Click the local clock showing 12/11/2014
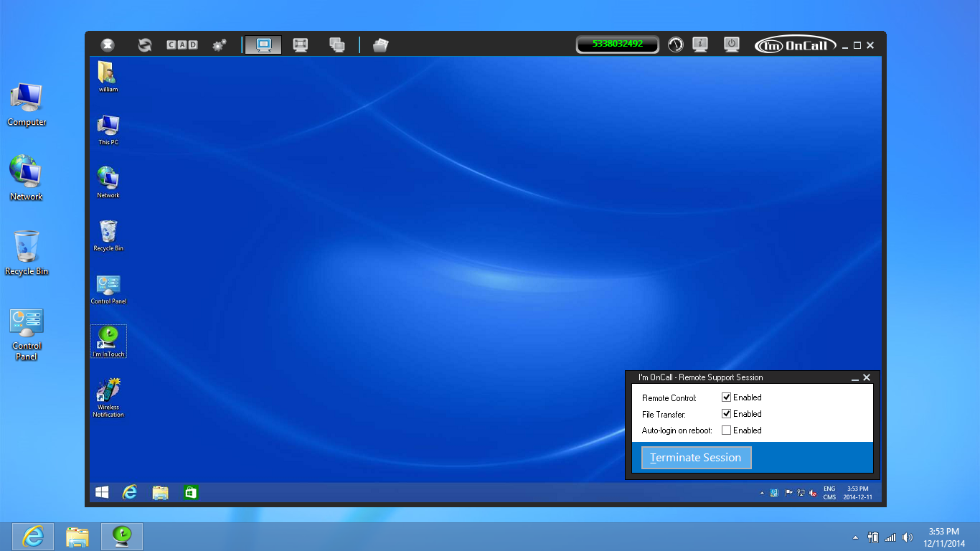This screenshot has width=980, height=551. (x=943, y=537)
